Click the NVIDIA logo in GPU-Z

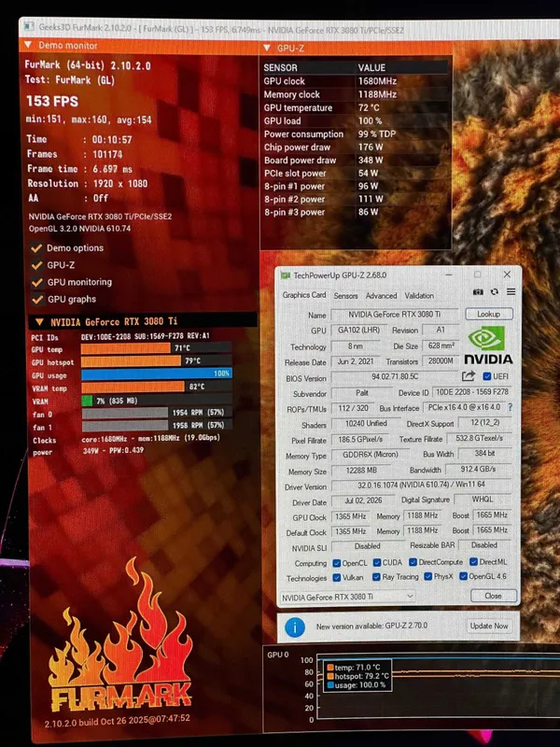coord(488,345)
